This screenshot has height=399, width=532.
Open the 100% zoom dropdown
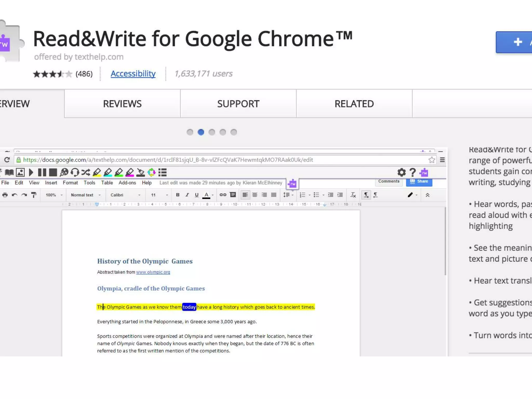pos(54,195)
